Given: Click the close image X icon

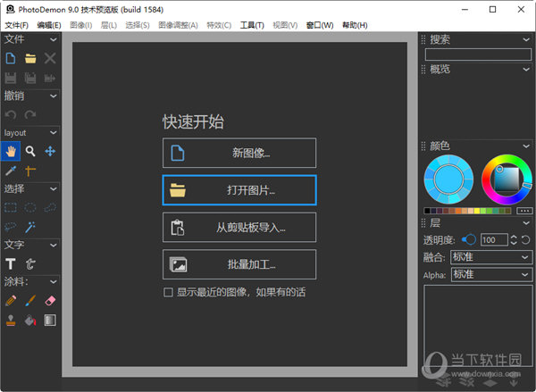Looking at the screenshot, I should (50, 58).
